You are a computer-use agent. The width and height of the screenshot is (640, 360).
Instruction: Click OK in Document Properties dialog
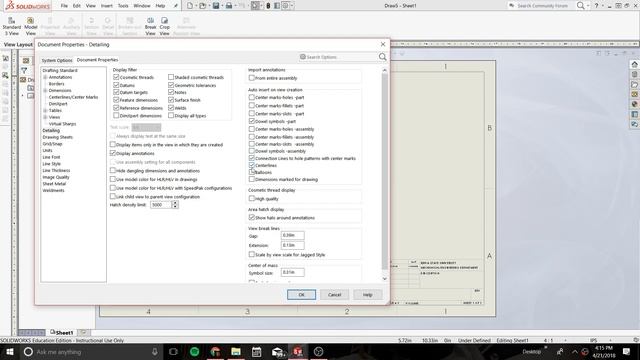tap(301, 295)
